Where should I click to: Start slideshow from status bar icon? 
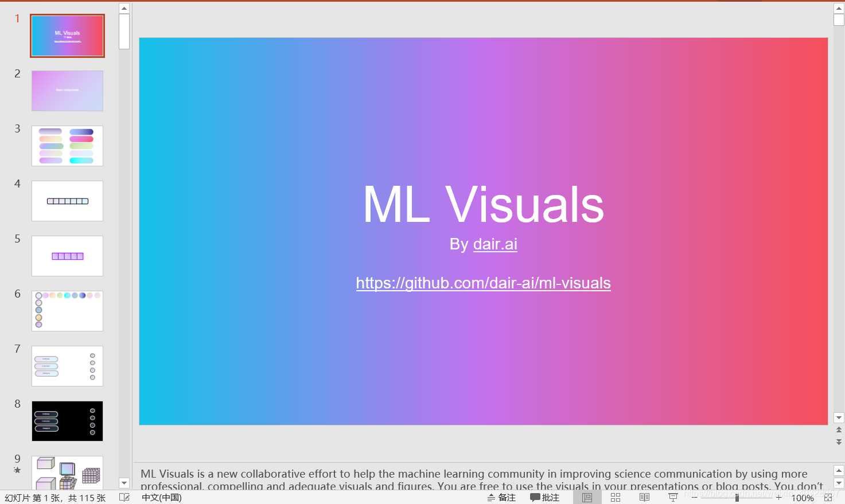[x=673, y=498]
